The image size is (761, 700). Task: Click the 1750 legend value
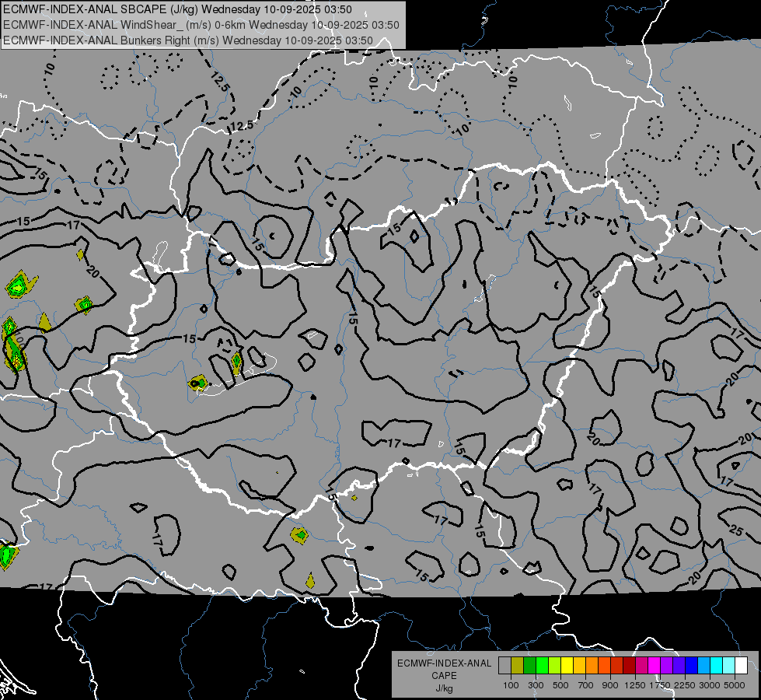tap(660, 685)
